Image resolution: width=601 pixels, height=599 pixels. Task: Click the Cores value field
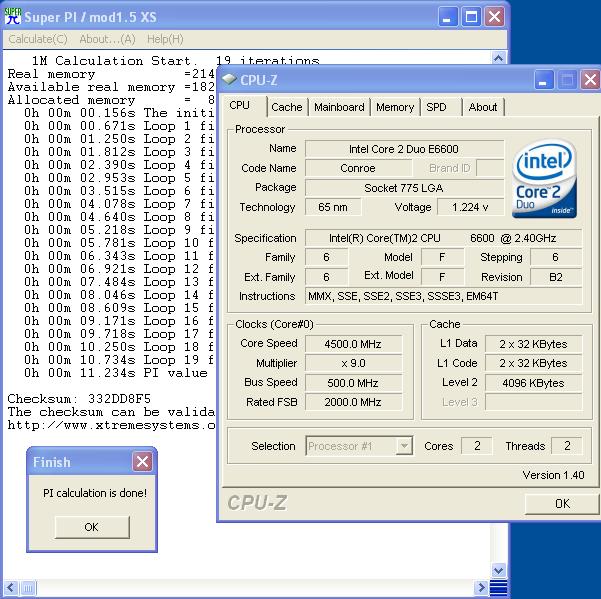coord(477,446)
